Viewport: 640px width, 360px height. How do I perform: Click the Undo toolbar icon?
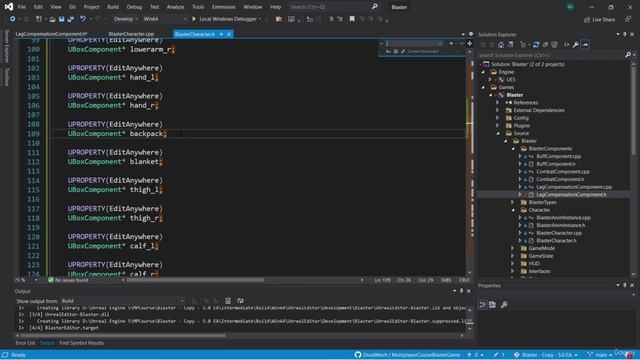tap(83, 19)
